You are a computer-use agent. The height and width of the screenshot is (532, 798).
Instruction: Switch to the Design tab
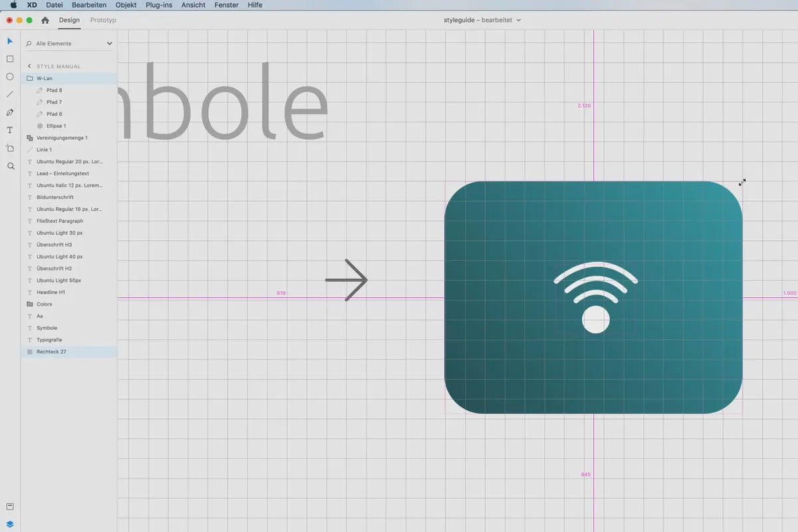(69, 20)
